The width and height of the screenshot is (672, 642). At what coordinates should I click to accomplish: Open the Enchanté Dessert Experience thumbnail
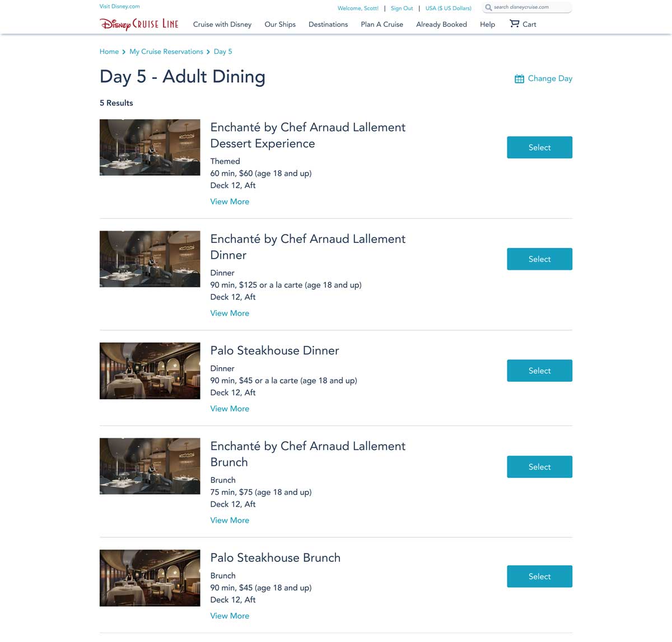pos(150,147)
